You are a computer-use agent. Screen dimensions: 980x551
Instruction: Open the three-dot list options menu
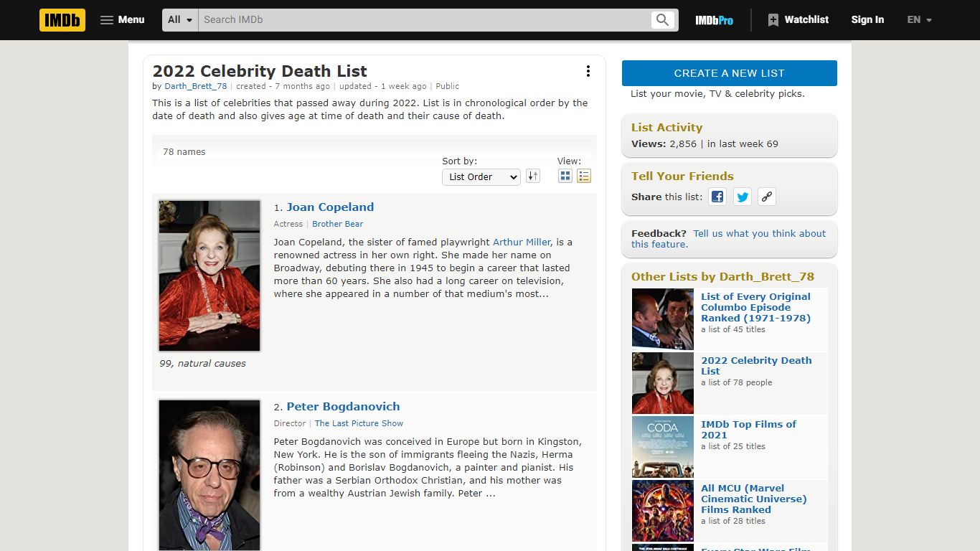pos(588,71)
